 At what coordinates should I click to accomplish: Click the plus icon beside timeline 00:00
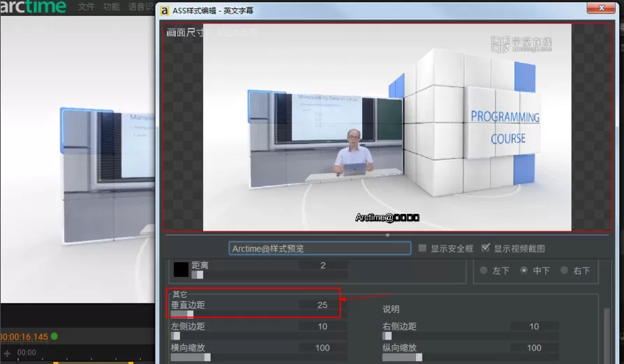7,353
